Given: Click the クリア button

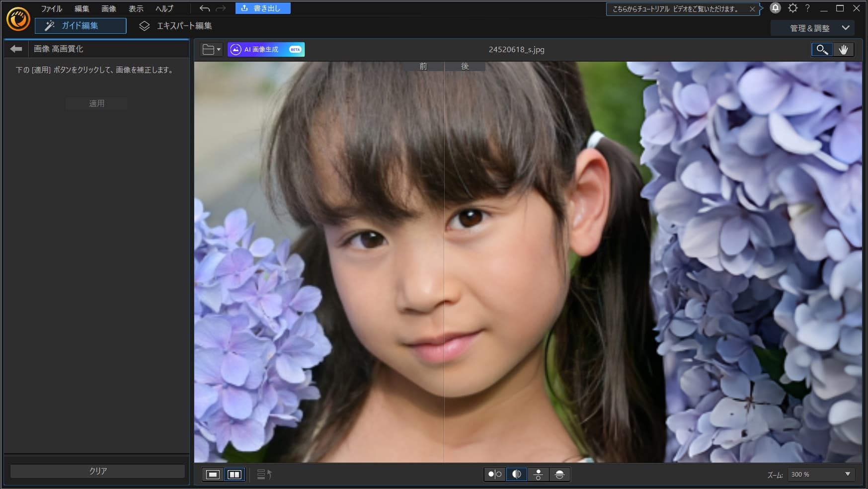Looking at the screenshot, I should 96,470.
